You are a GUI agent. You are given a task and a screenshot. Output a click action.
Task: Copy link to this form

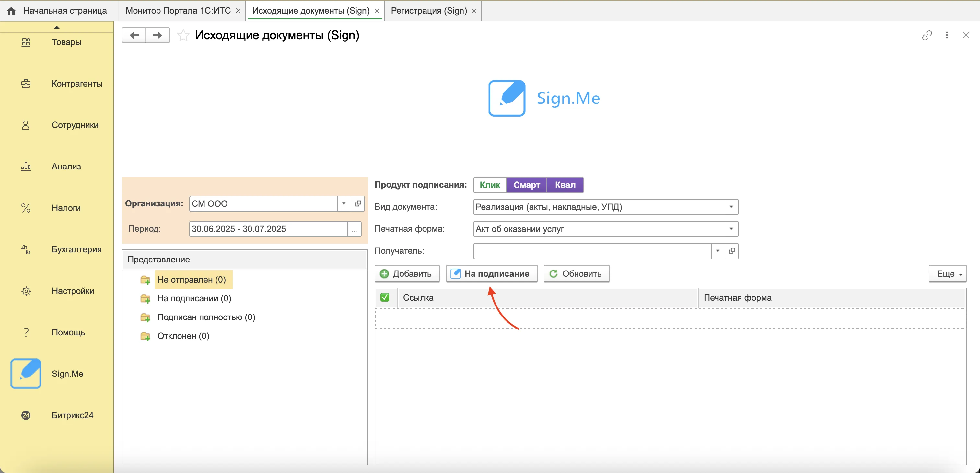tap(927, 35)
